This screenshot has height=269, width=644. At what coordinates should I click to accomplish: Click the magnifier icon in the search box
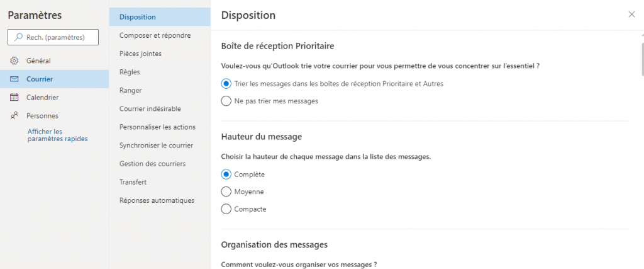(x=18, y=38)
